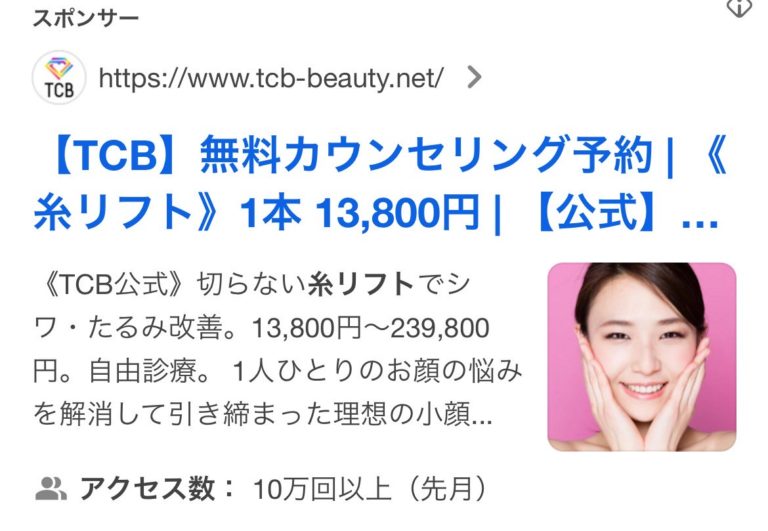This screenshot has height=531, width=768.
Task: Open the ad info icon at top right
Action: [739, 7]
